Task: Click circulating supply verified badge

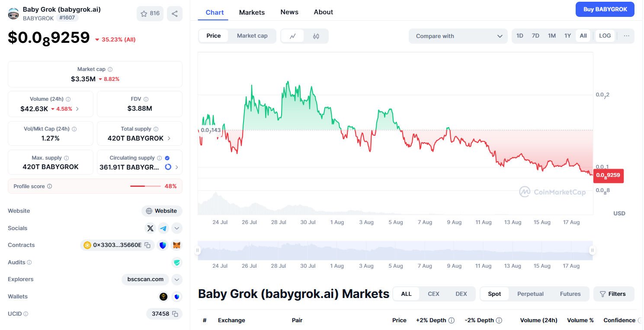Action: 167,158
